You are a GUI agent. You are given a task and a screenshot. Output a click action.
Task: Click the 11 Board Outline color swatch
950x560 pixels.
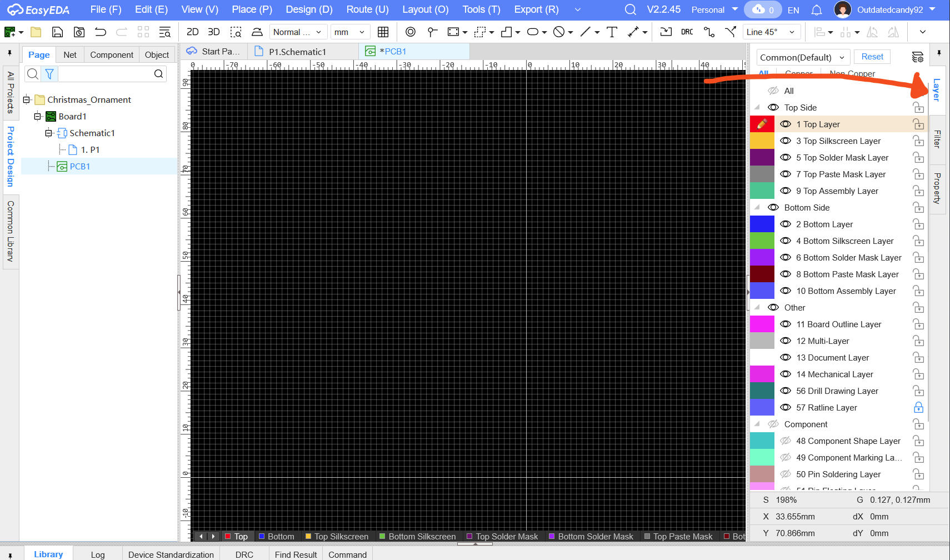[762, 324]
